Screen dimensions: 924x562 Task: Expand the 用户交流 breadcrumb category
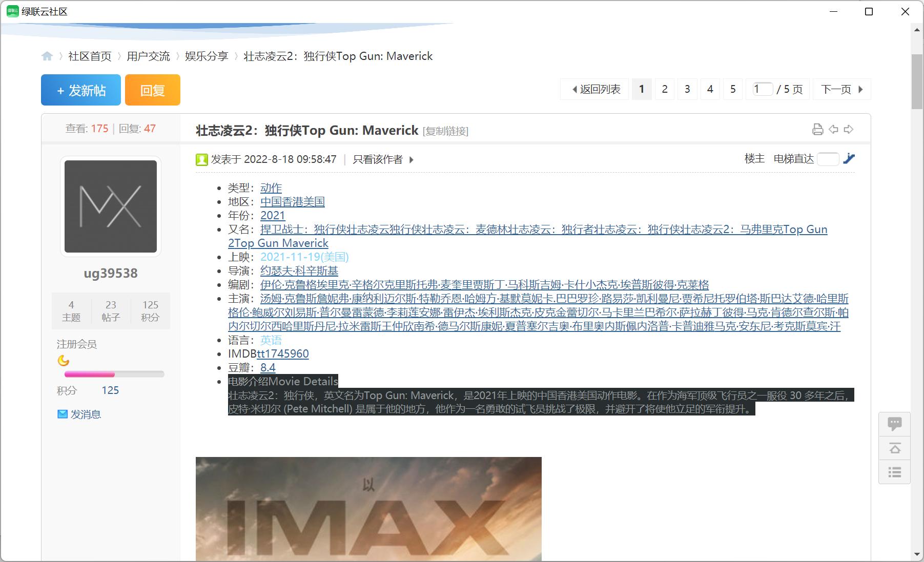pyautogui.click(x=148, y=56)
